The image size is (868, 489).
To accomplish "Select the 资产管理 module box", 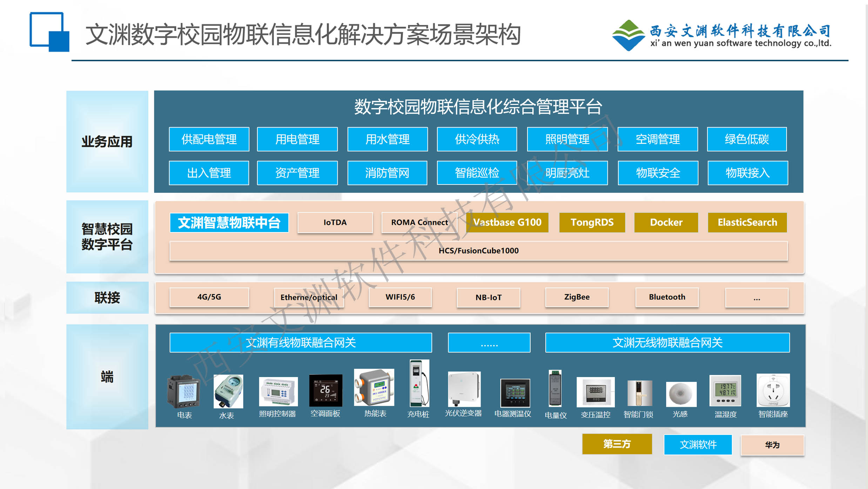I will tap(297, 173).
